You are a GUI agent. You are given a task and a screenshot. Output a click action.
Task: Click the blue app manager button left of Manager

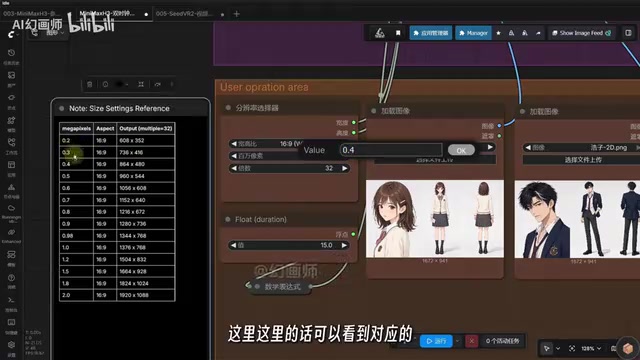coord(431,33)
